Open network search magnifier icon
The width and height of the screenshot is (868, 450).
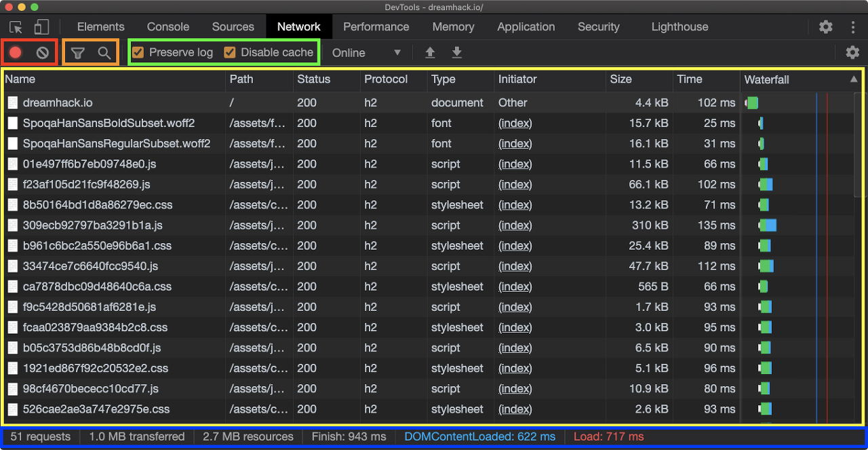click(x=104, y=53)
